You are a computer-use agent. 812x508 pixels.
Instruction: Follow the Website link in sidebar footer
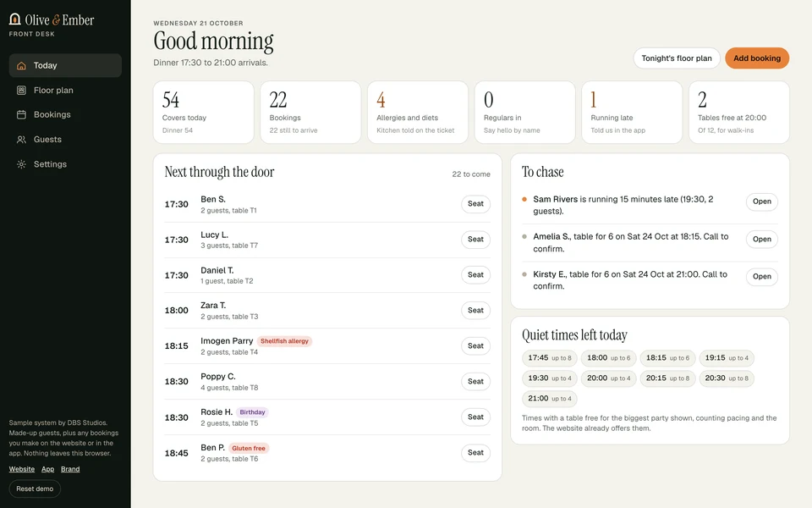coord(22,469)
